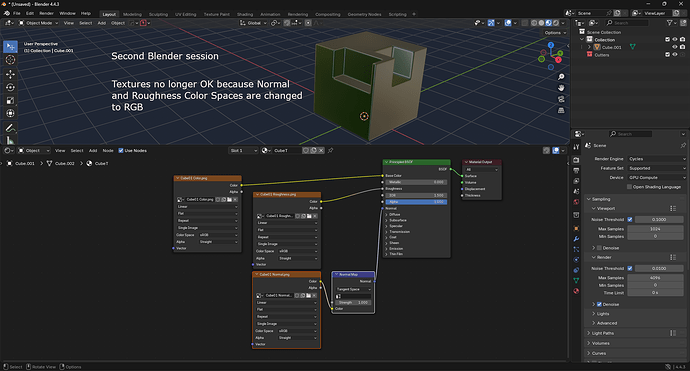Open the Feature Set dropdown

(657, 168)
